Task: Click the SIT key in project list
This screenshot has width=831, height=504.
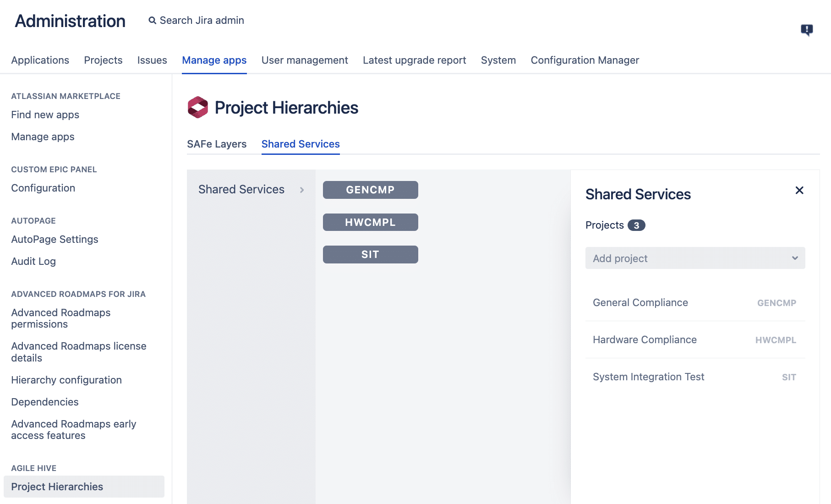Action: pos(789,377)
